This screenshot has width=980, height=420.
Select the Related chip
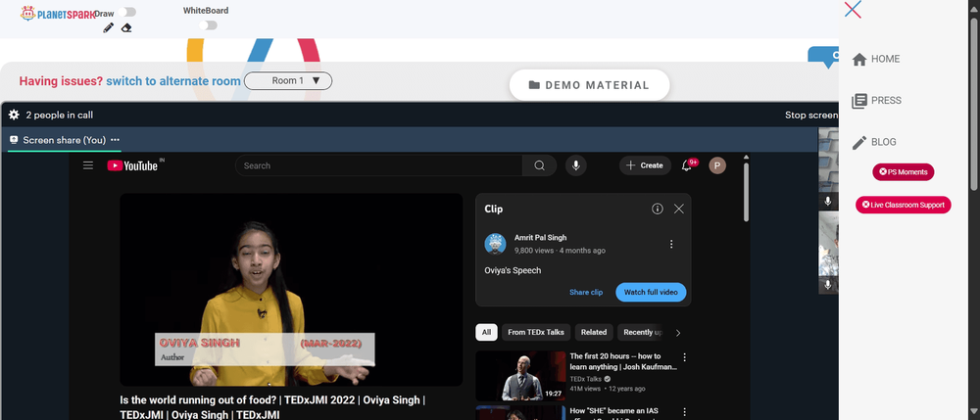click(x=594, y=332)
